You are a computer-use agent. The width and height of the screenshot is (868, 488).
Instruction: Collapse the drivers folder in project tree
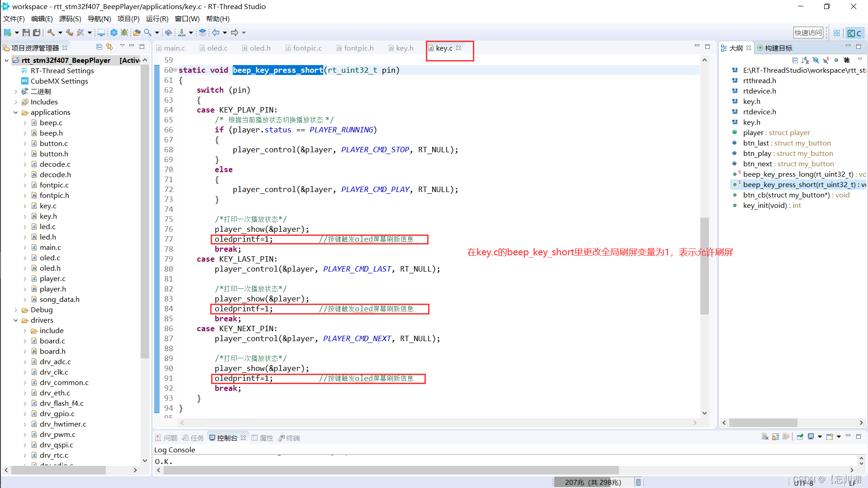point(16,320)
